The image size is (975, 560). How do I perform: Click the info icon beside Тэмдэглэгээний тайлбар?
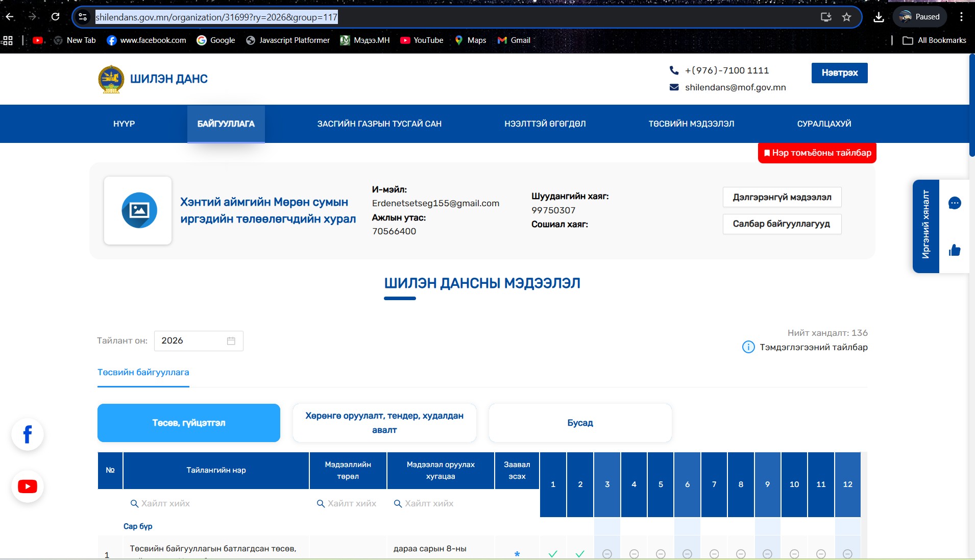748,347
